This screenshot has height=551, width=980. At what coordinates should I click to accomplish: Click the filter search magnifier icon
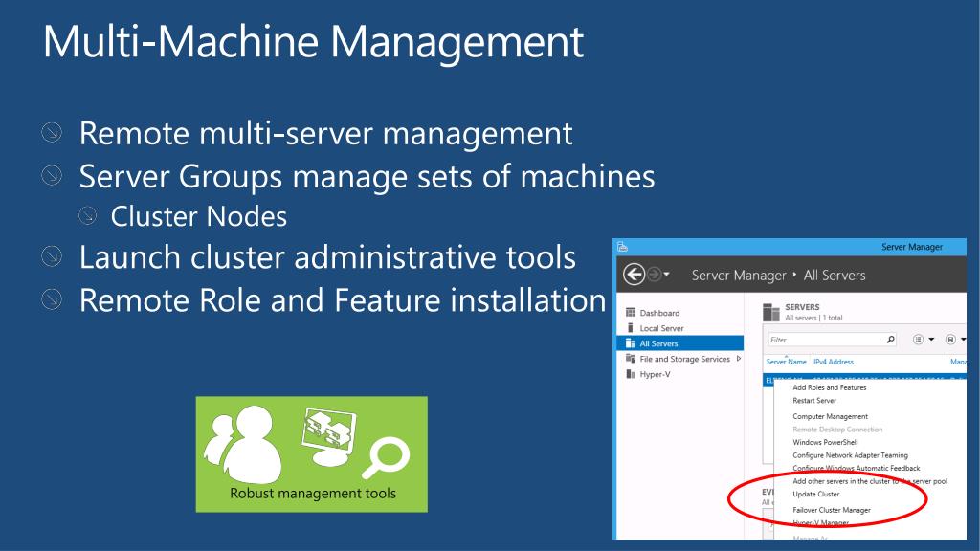(x=891, y=340)
